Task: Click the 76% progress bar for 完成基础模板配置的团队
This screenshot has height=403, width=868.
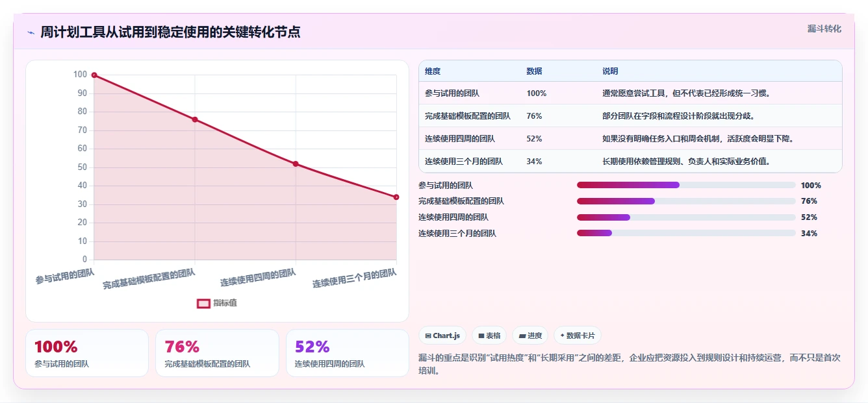Action: (x=686, y=201)
